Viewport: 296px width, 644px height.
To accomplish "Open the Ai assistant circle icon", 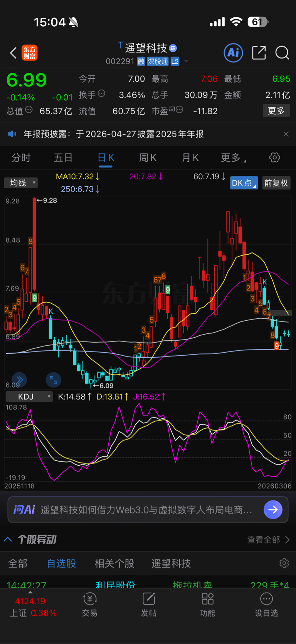I will (x=234, y=52).
